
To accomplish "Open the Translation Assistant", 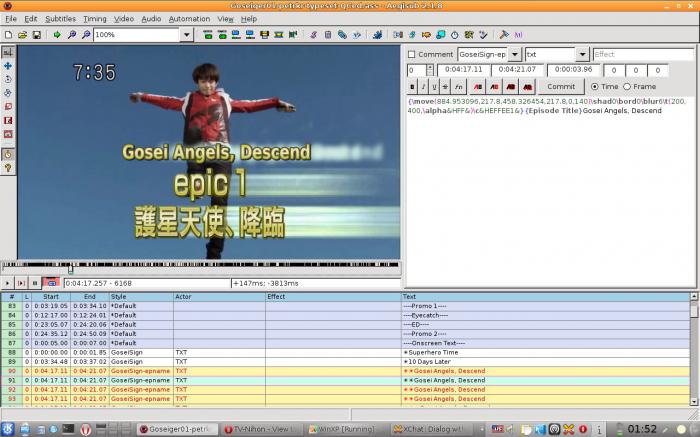I will (426, 34).
